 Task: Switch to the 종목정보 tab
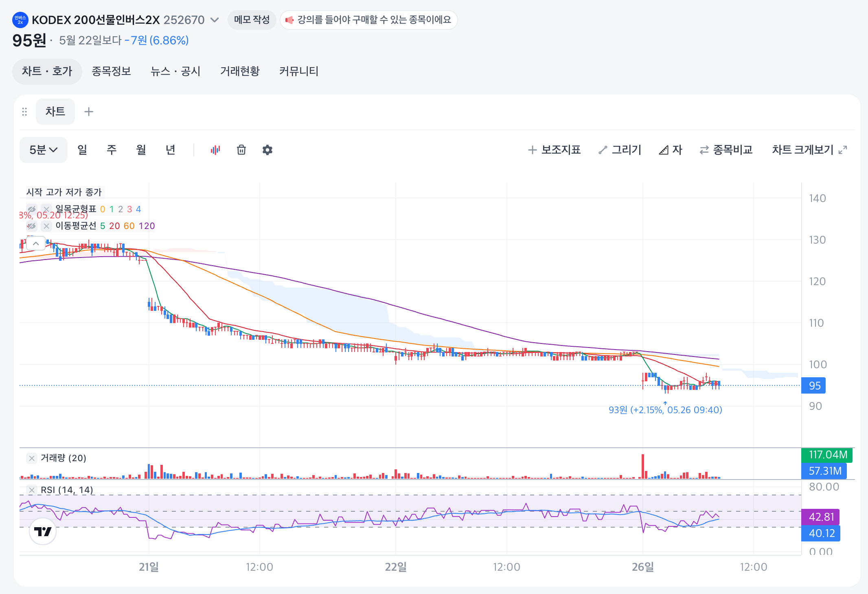[111, 71]
